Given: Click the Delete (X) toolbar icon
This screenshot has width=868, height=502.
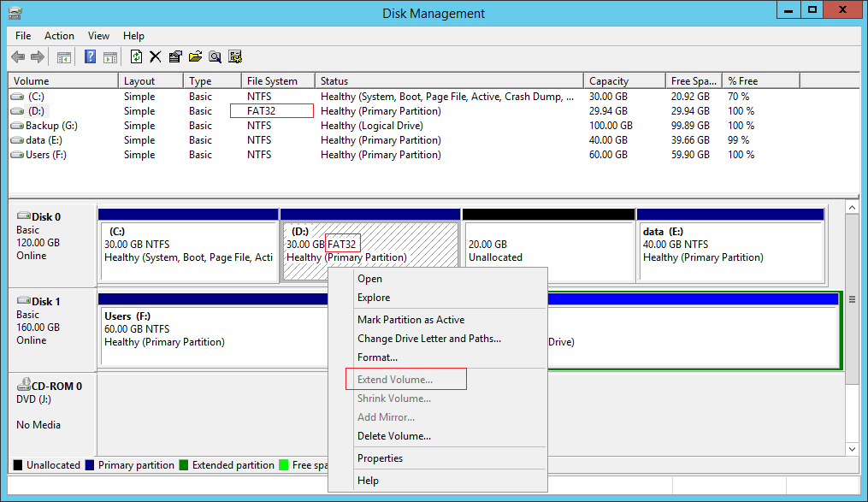Looking at the screenshot, I should tap(156, 57).
